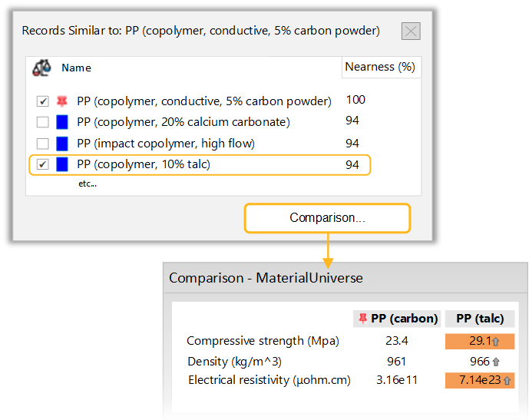
Task: Sort by the Nearness (%) column header
Action: 380,68
